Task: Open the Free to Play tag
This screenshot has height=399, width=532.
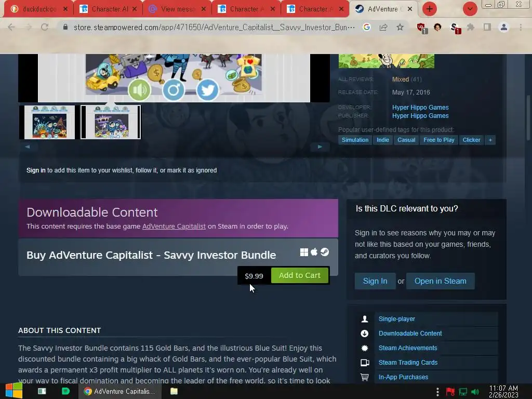Action: point(438,140)
